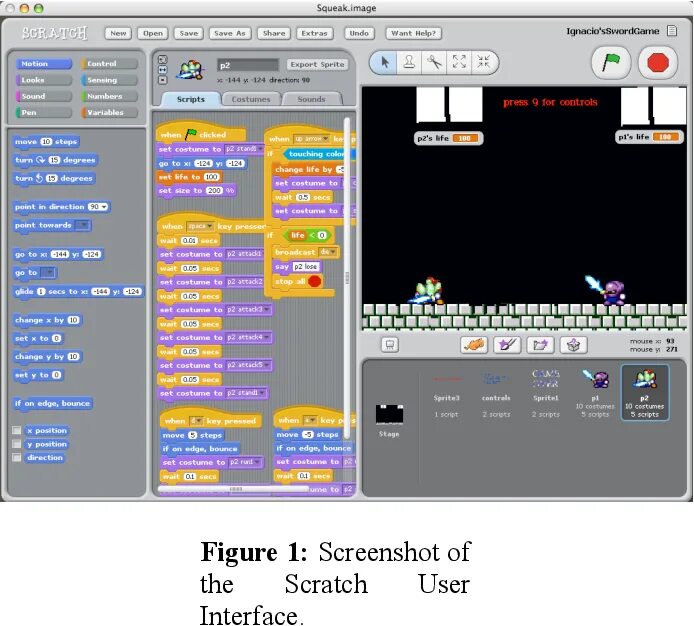
Task: Select the Stage thumbnail
Action: click(x=389, y=419)
